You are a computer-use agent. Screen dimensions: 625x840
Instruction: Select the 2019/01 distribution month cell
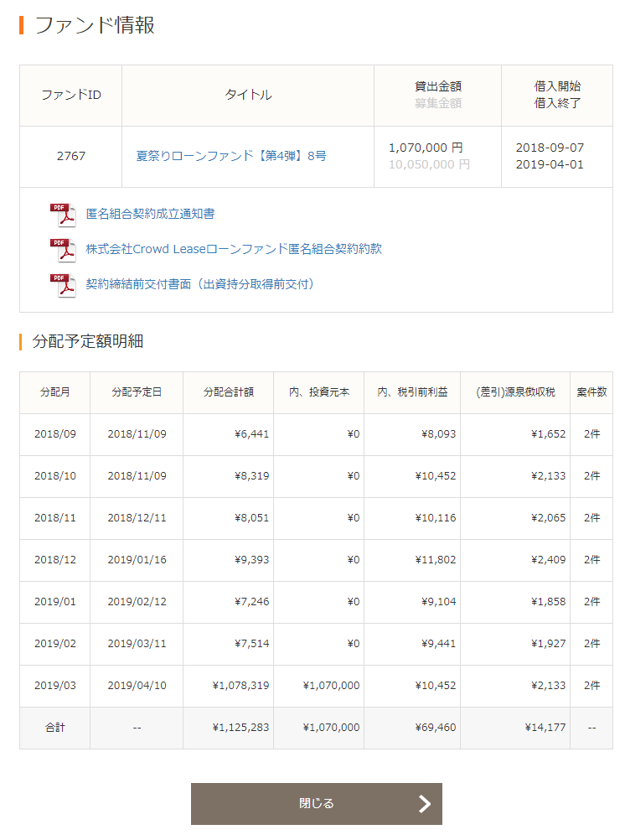pos(54,602)
